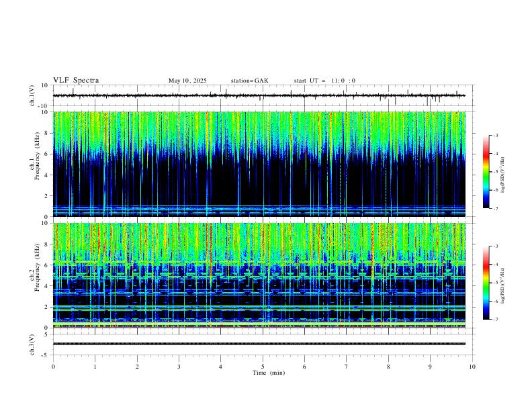532x411 pixels.
Task: Click the "station=GAK" header text
Action: [x=250, y=81]
